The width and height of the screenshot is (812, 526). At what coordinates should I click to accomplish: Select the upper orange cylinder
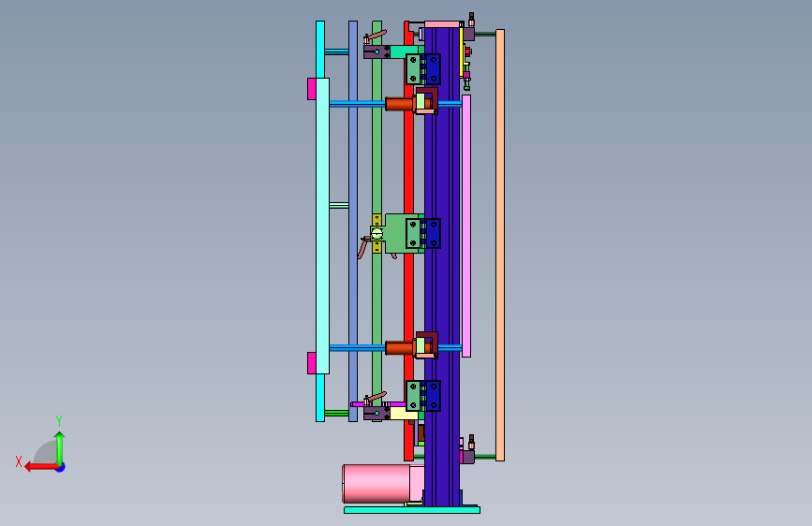tap(399, 104)
